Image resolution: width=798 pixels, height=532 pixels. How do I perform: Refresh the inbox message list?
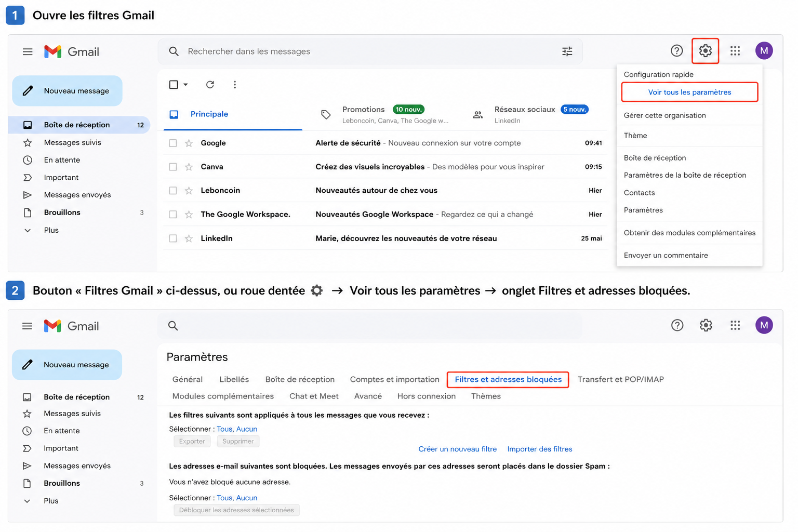[x=210, y=85]
